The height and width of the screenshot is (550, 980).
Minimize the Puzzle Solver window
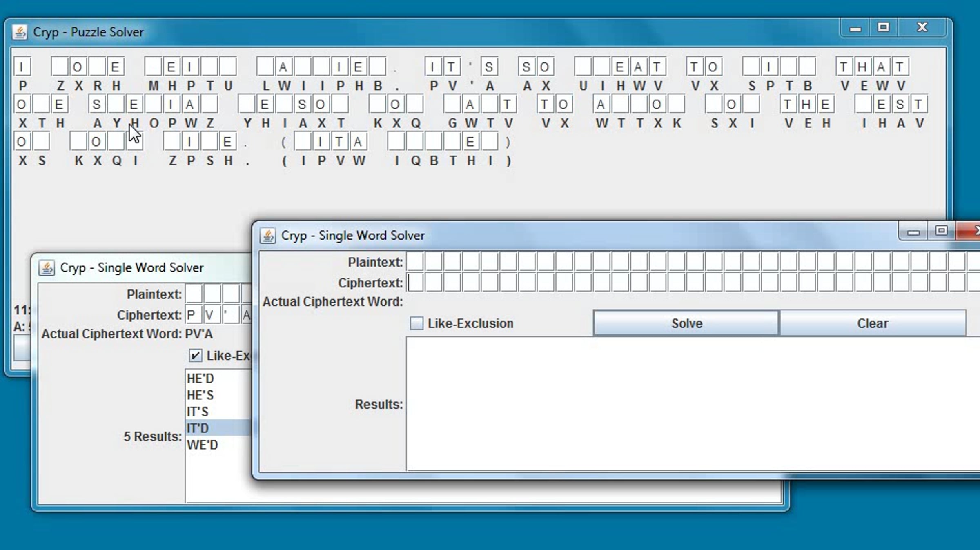855,29
